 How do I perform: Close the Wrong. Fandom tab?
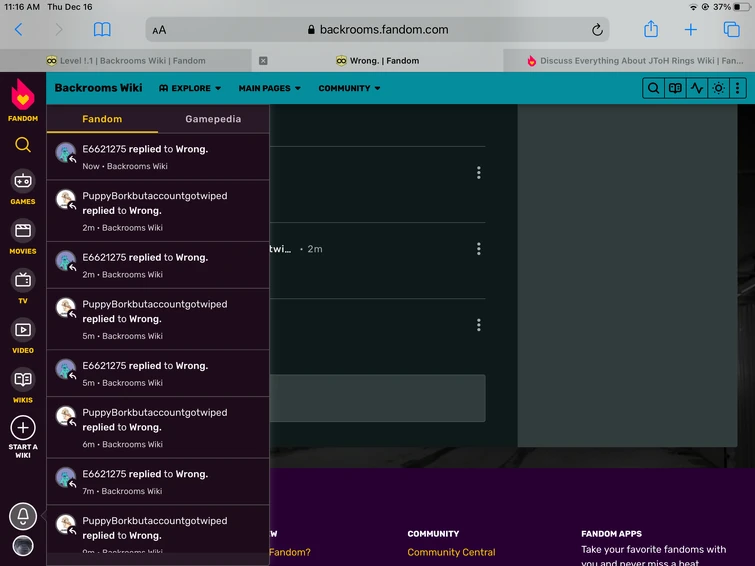pos(263,61)
